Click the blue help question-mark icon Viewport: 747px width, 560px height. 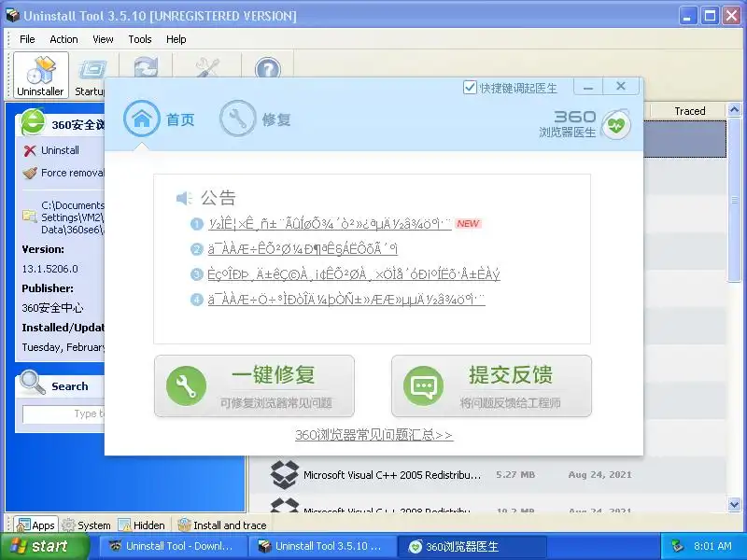pyautogui.click(x=267, y=68)
